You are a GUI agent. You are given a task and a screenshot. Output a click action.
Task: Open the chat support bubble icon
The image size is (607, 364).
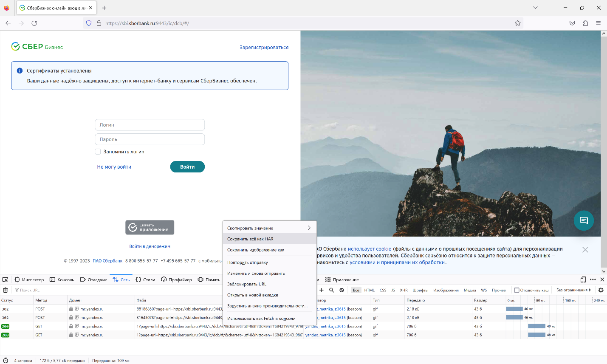(584, 220)
